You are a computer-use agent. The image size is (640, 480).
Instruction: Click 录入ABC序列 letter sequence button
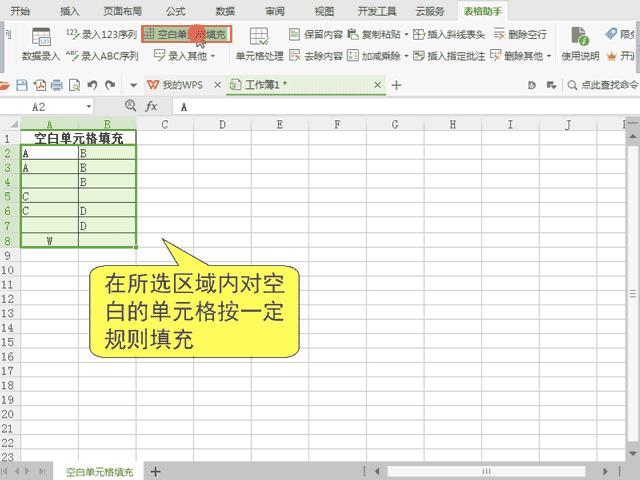coord(102,56)
